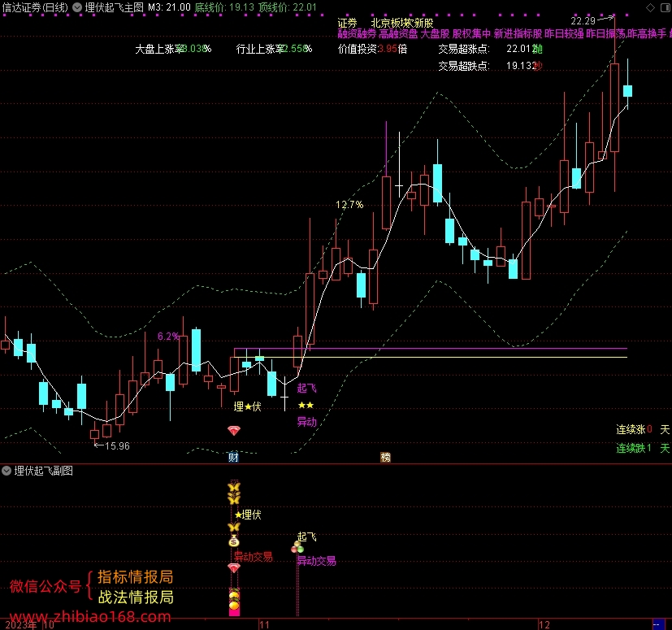Image resolution: width=672 pixels, height=630 pixels.
Task: Click the 信达证券(日线) title
Action: (35, 7)
